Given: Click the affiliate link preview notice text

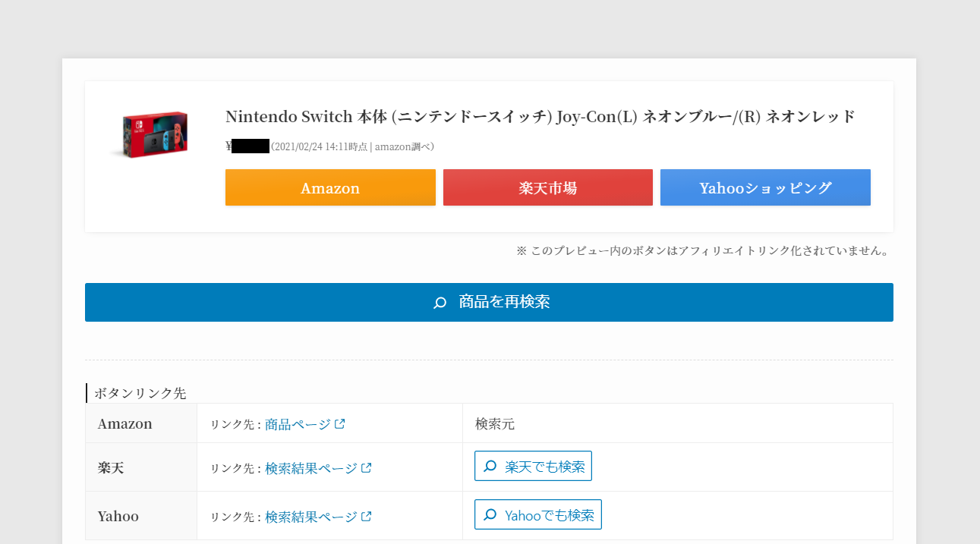Looking at the screenshot, I should (703, 250).
